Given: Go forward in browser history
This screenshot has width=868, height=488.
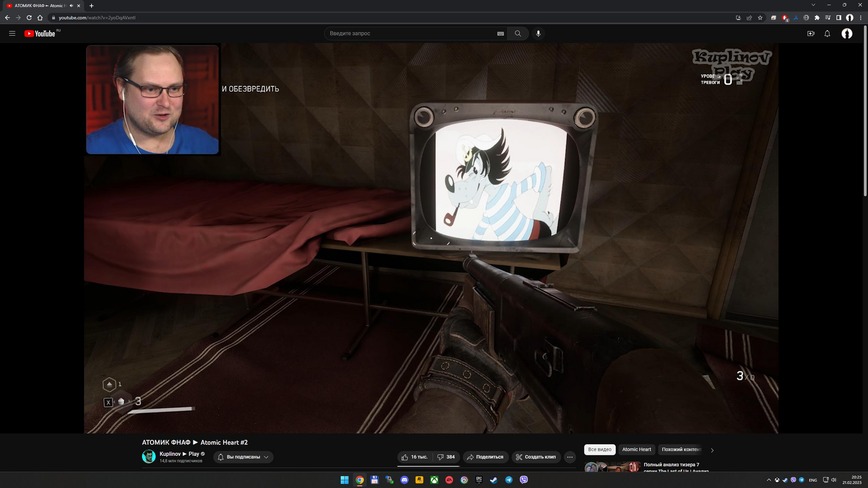Looking at the screenshot, I should point(18,18).
